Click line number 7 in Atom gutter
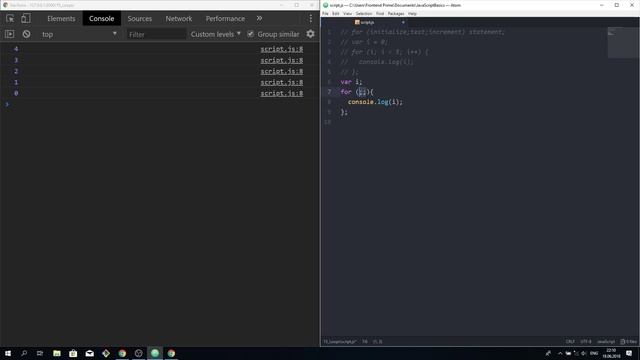This screenshot has height=360, width=640. click(x=329, y=92)
